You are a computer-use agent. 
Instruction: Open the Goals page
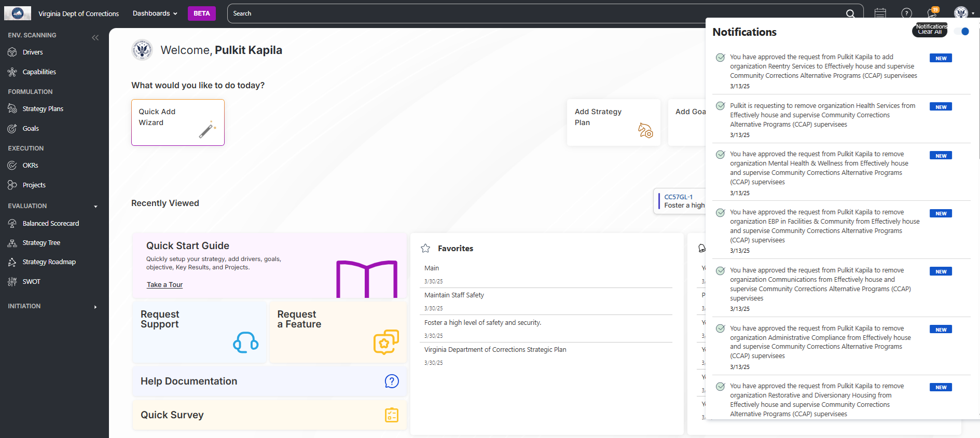pos(31,129)
